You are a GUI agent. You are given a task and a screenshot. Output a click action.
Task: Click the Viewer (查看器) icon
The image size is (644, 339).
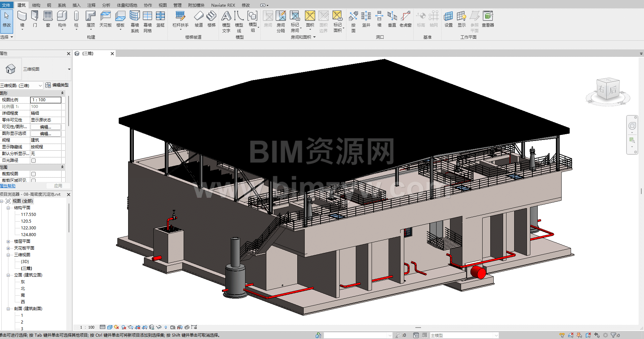tap(488, 19)
